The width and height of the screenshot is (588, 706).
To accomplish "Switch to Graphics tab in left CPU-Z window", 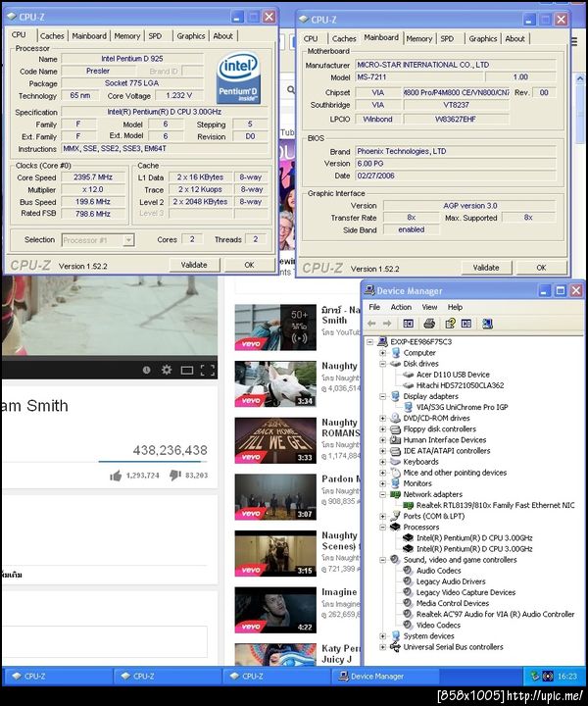I will point(191,36).
